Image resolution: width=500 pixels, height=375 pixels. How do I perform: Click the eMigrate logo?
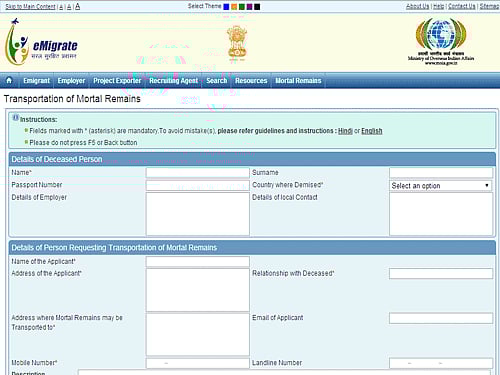click(41, 42)
